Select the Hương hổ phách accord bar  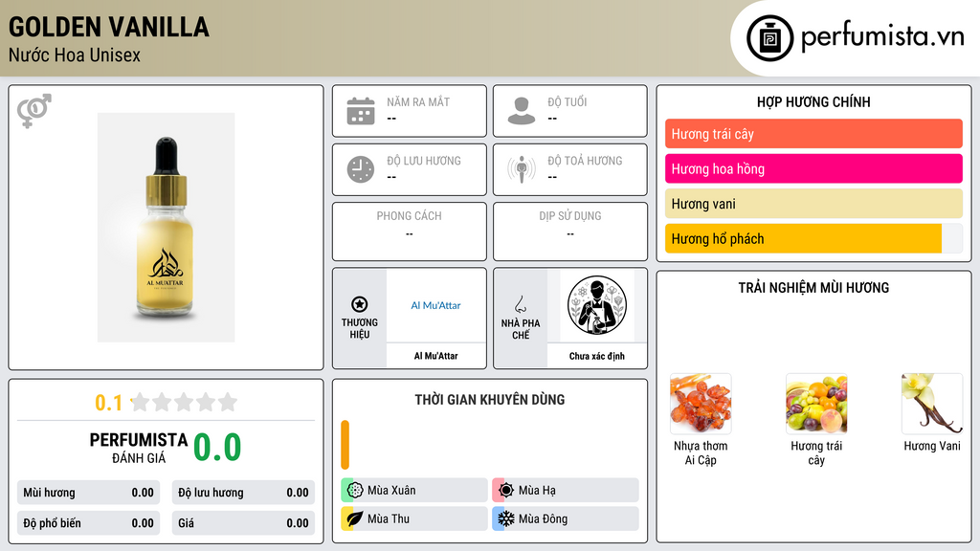(x=813, y=238)
